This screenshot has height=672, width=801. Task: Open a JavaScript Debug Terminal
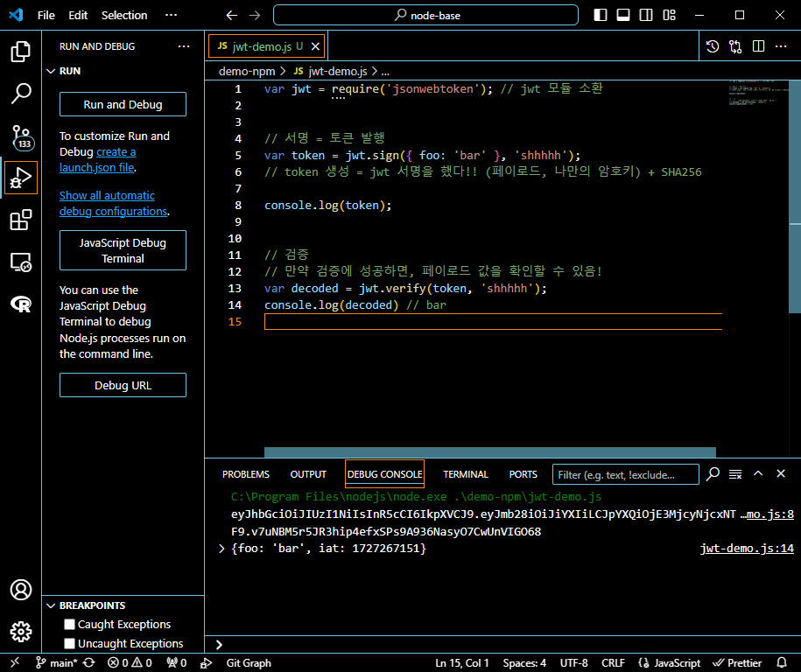pos(123,250)
